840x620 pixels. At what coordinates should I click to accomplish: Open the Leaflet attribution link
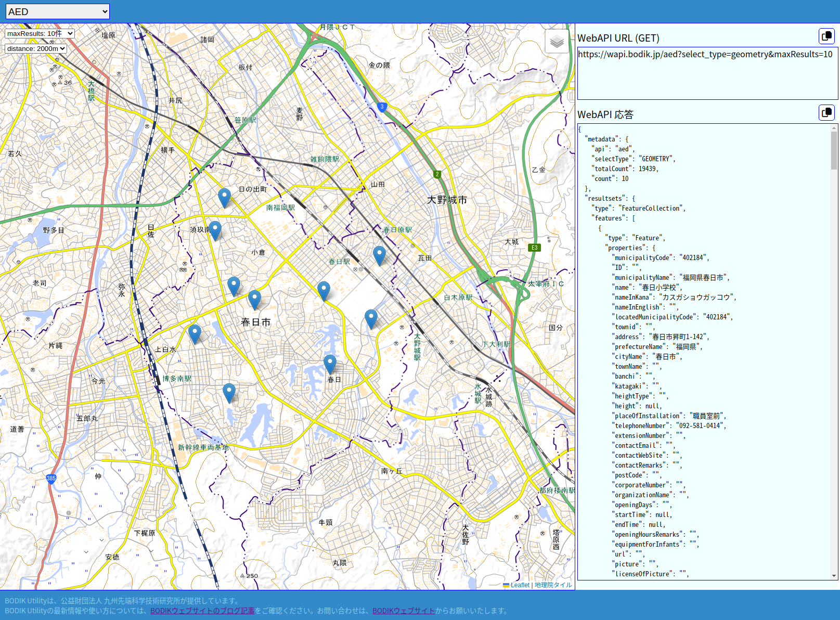coord(519,585)
